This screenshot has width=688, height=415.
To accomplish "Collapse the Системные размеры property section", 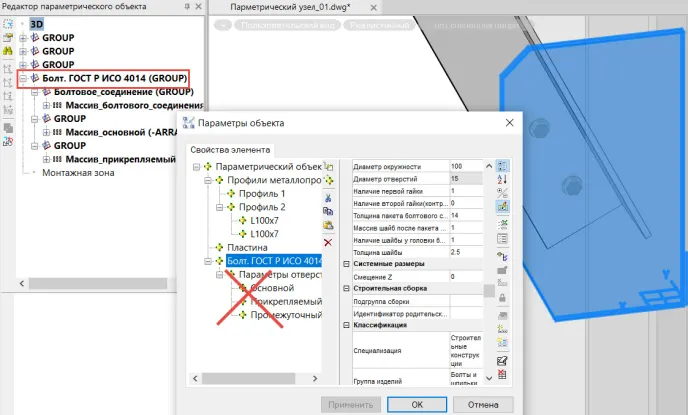I will pos(346,263).
